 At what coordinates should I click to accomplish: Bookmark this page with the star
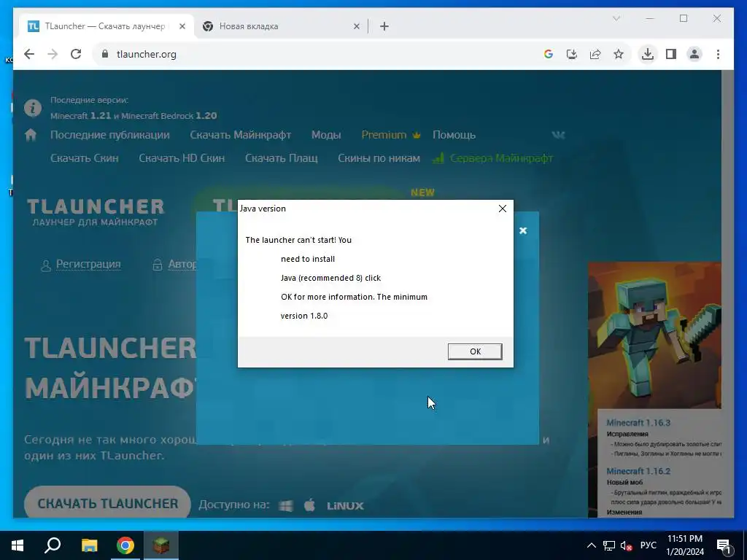pyautogui.click(x=619, y=54)
